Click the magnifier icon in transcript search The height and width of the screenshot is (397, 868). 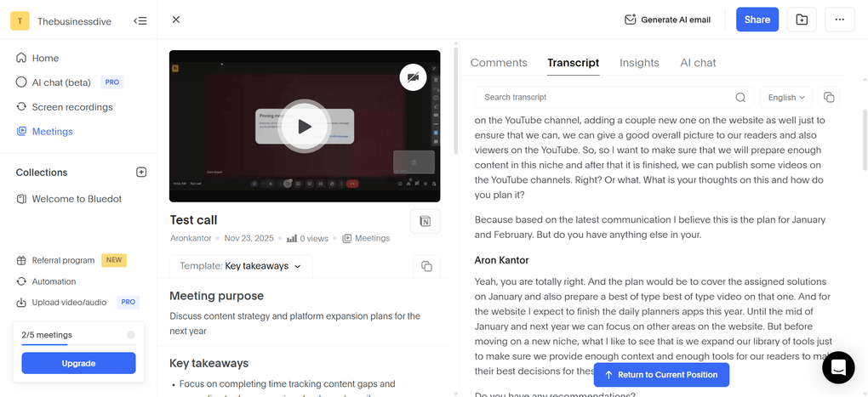740,97
